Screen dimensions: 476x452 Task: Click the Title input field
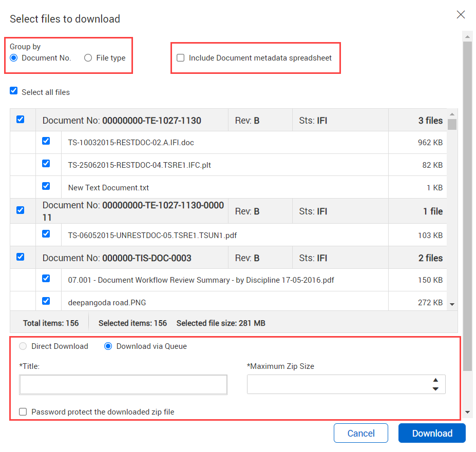(x=123, y=385)
